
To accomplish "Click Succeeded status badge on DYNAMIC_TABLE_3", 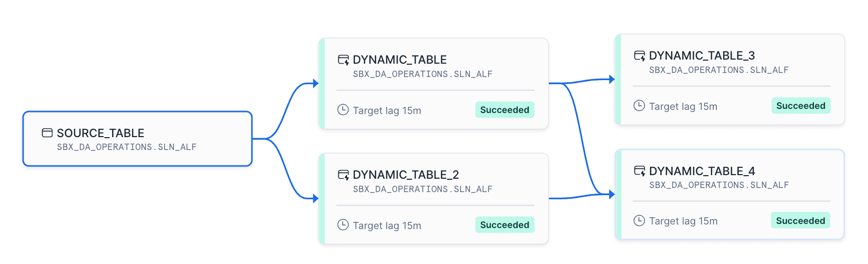I will tap(801, 106).
